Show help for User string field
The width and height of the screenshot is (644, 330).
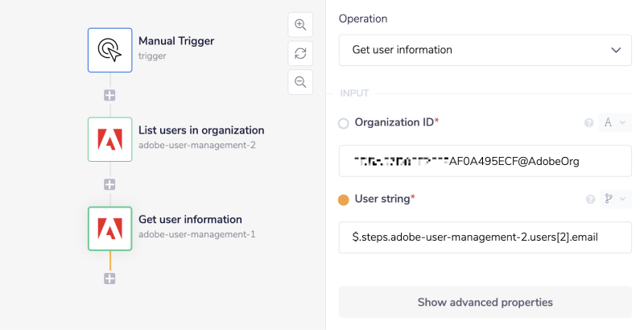coord(590,199)
